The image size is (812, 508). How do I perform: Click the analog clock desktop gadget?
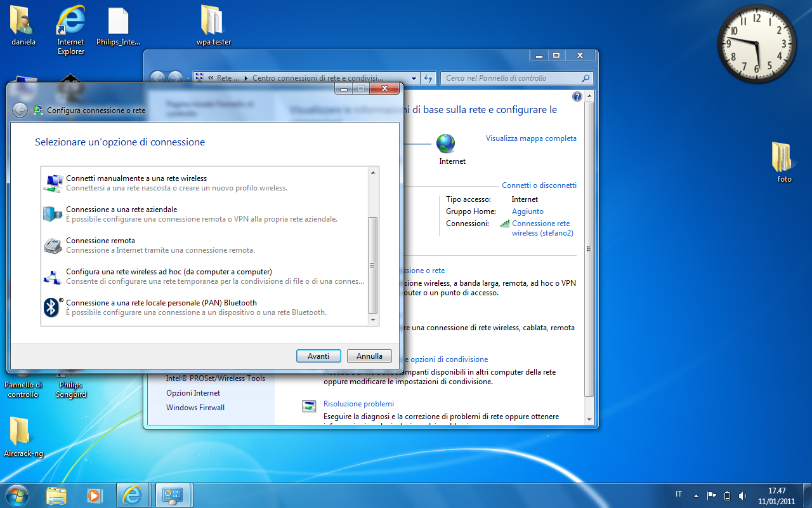[x=756, y=44]
